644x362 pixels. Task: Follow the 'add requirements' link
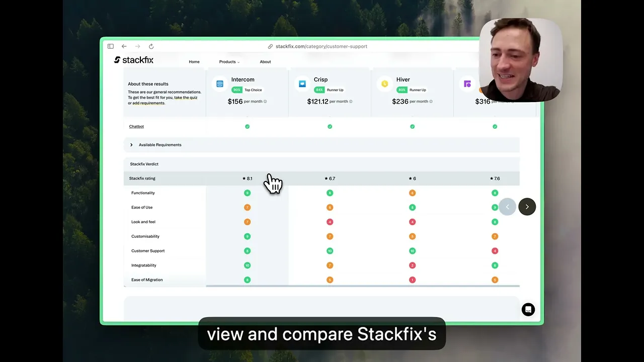pyautogui.click(x=148, y=103)
